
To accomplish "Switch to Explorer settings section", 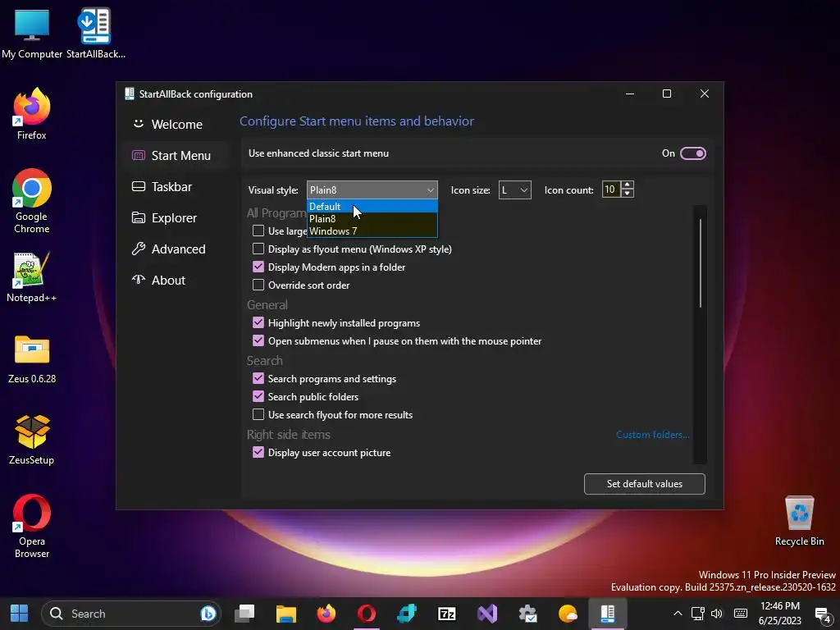I will (176, 218).
